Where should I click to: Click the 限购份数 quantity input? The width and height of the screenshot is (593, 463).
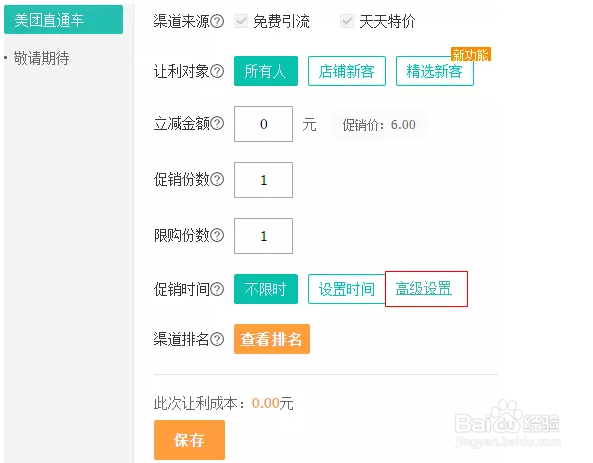click(263, 236)
